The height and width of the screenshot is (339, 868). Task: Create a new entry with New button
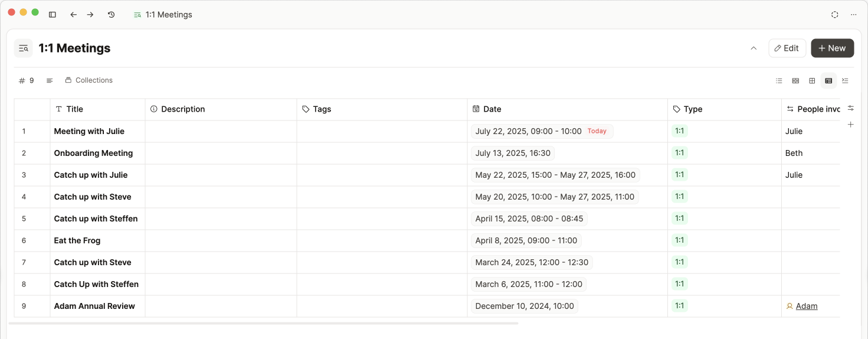click(x=832, y=48)
